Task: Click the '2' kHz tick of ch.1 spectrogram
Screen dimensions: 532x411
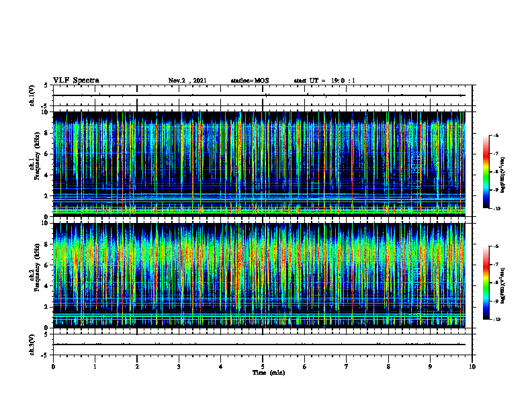Action: (x=47, y=196)
